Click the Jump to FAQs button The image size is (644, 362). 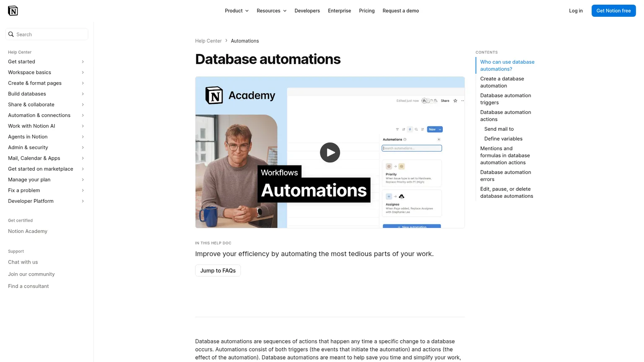point(218,271)
